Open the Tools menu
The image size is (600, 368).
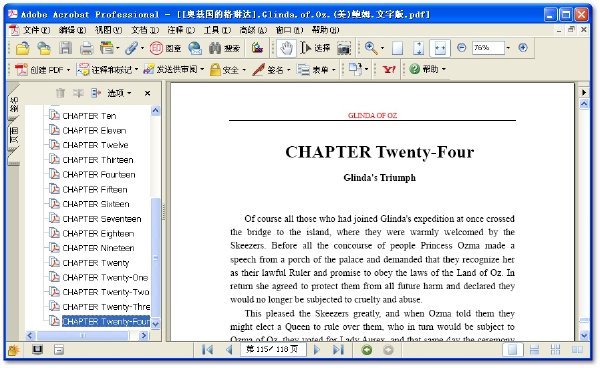tap(217, 30)
